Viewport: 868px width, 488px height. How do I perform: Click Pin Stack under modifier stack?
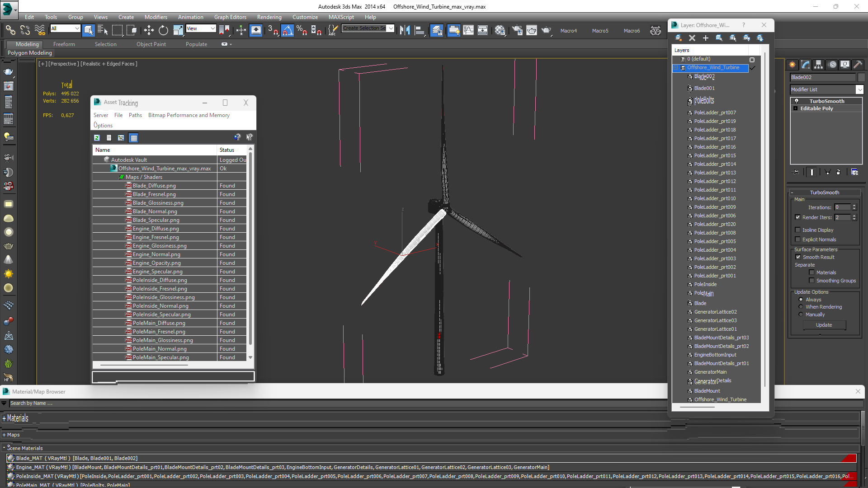coord(796,172)
